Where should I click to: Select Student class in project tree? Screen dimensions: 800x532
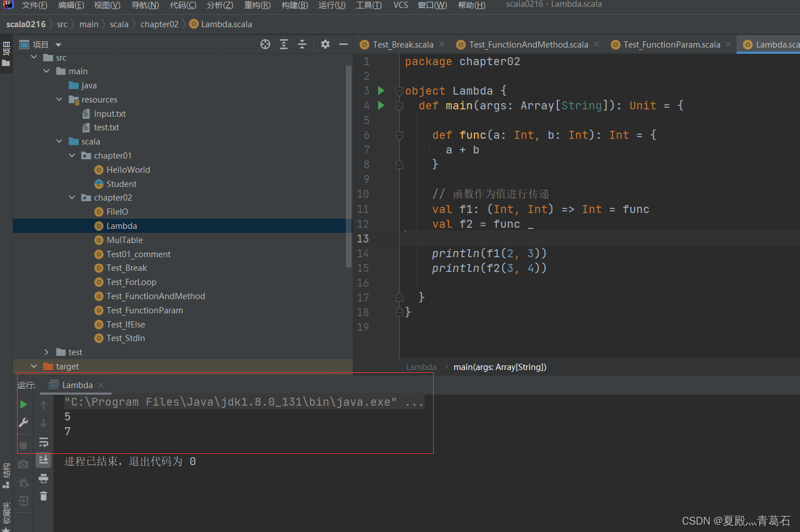(x=121, y=184)
